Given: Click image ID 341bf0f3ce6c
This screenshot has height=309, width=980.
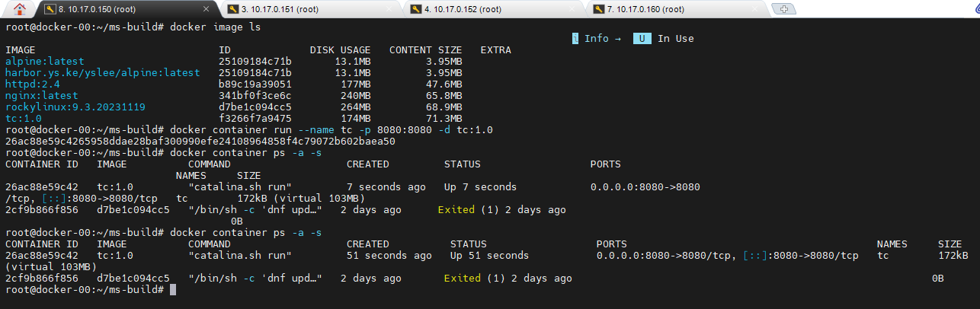Looking at the screenshot, I should 255,95.
